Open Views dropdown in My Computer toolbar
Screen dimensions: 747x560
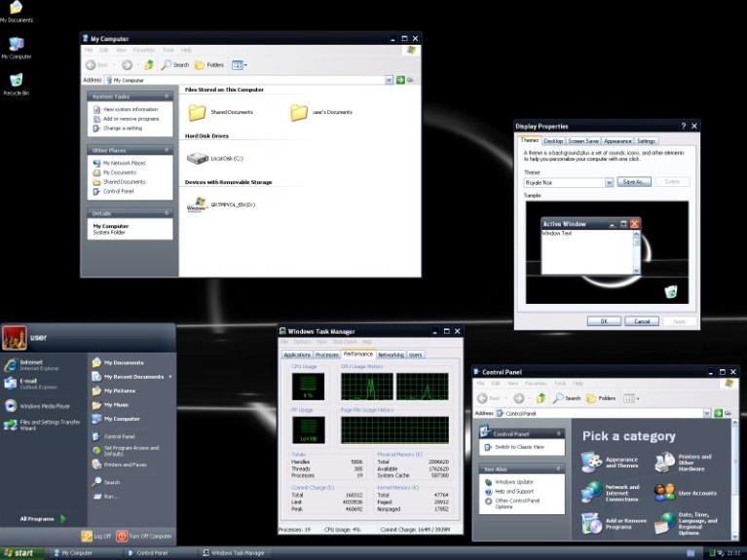(240, 65)
